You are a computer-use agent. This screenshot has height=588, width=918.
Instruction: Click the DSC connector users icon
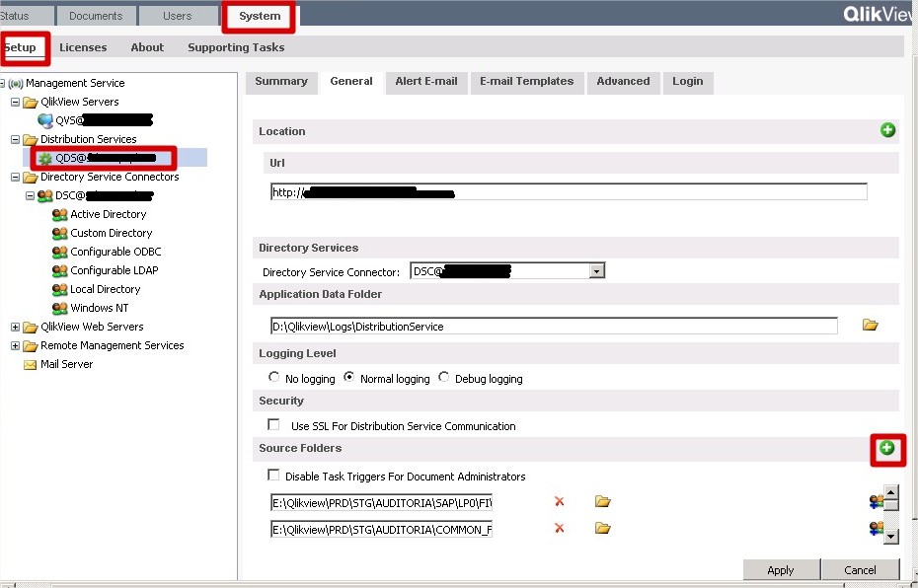[45, 196]
